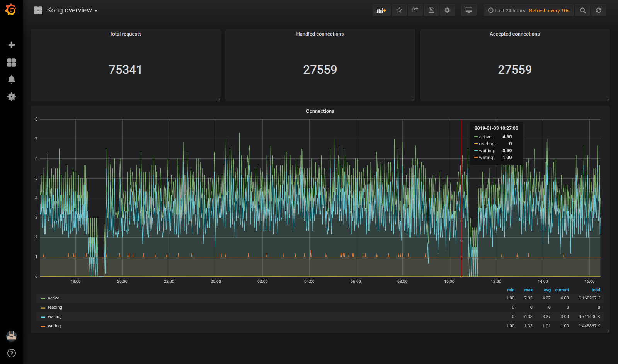Refresh the dashboard now
Image resolution: width=618 pixels, height=364 pixels.
click(x=599, y=10)
